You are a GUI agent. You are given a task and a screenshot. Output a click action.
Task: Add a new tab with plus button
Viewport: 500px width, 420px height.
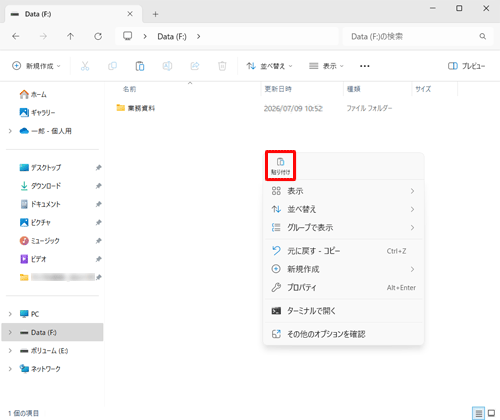[x=155, y=14]
